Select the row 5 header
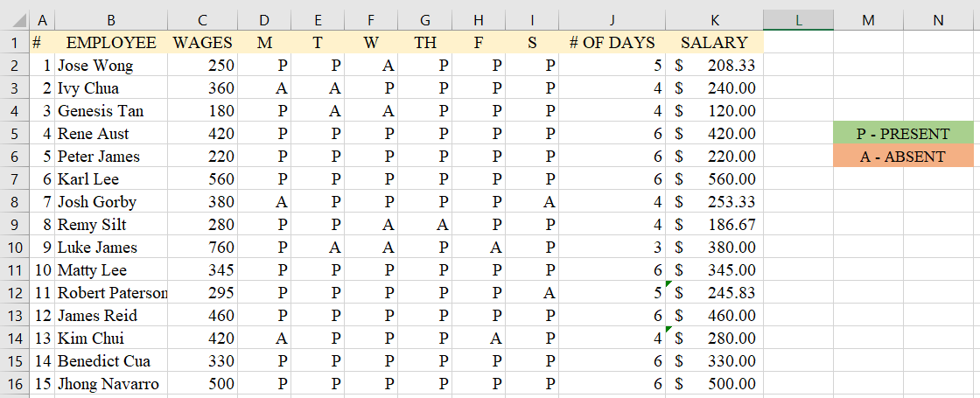Viewport: 980px width, 398px height. click(x=14, y=134)
